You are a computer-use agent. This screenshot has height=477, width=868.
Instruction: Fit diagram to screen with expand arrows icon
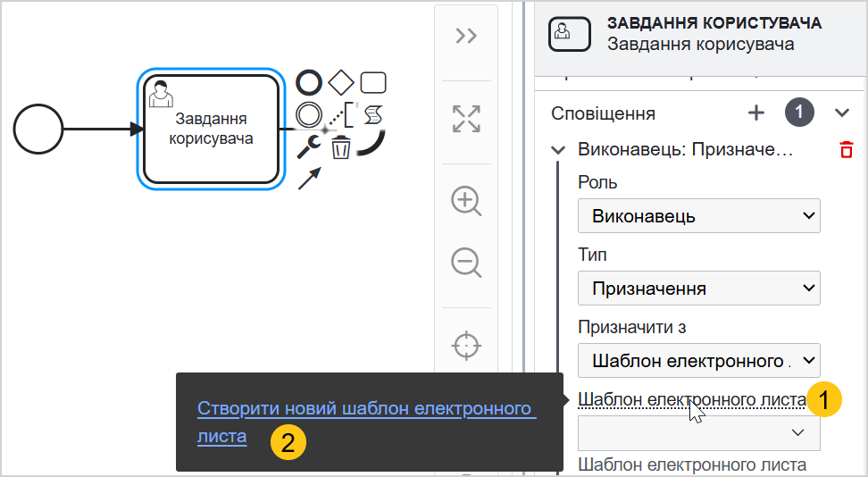[466, 119]
